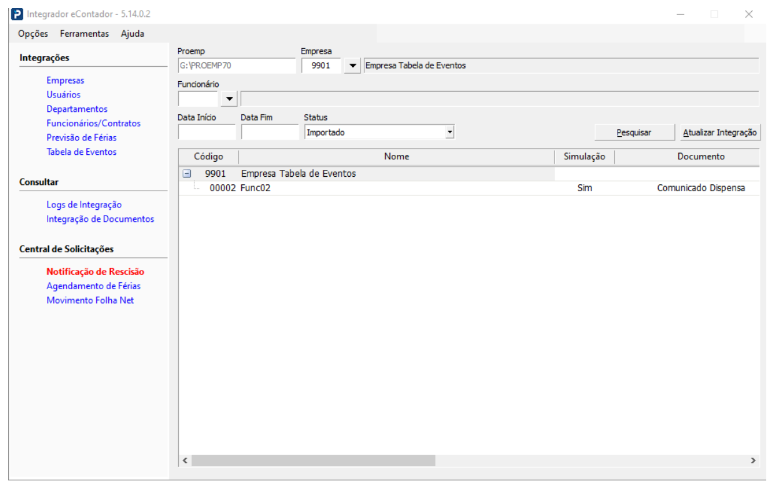Open the Empresa dropdown arrow

coord(352,66)
